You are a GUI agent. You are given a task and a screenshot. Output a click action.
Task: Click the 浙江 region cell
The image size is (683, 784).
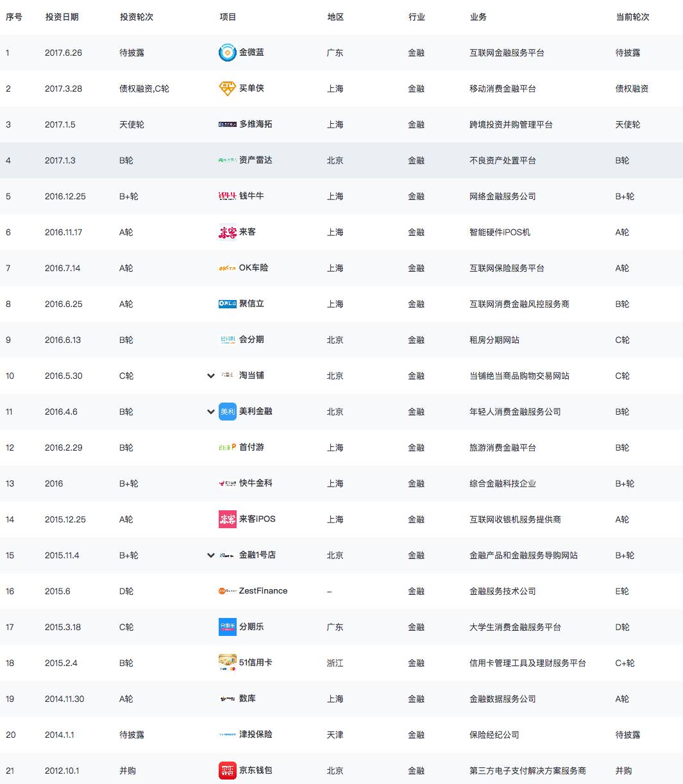335,663
